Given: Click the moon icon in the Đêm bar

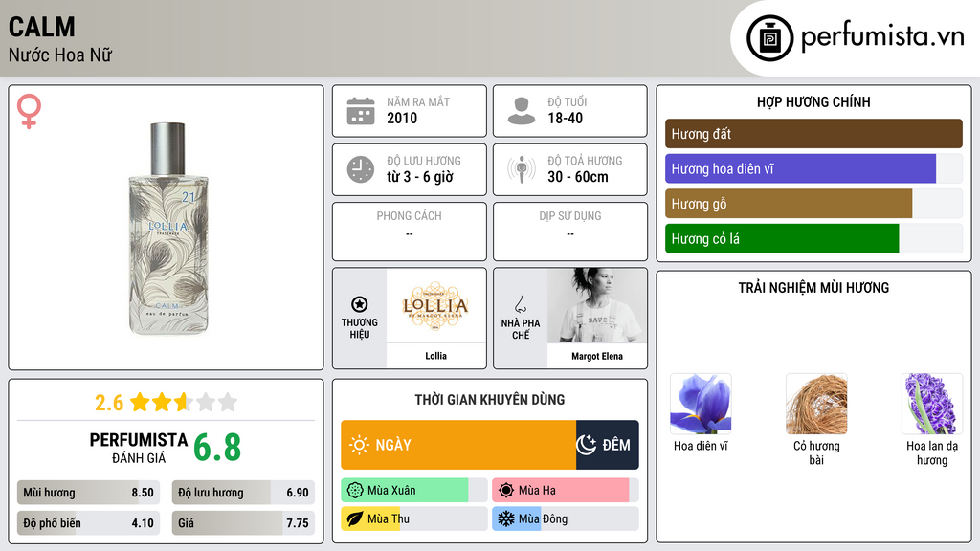Looking at the screenshot, I should coord(587,445).
